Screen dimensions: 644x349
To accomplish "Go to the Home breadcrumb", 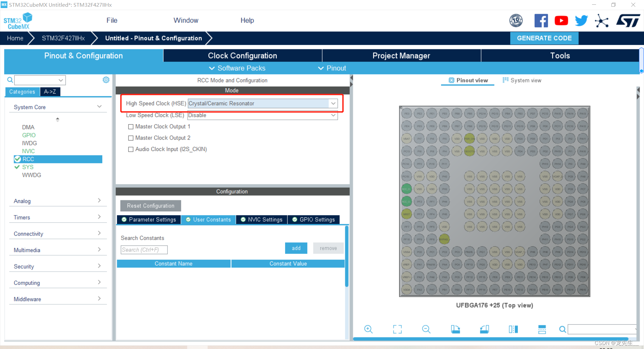I will pos(15,38).
